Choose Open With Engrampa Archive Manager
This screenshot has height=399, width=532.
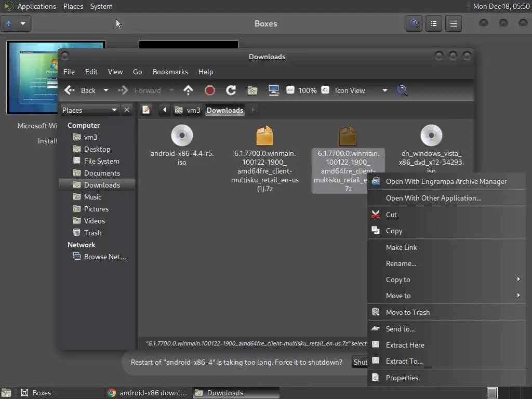(x=446, y=181)
